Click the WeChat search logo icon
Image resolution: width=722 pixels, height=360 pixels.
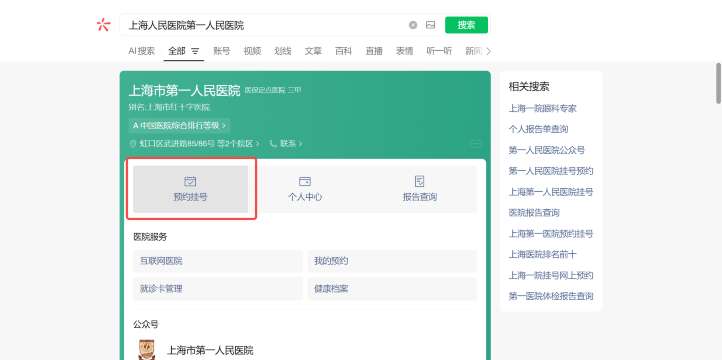coord(104,25)
